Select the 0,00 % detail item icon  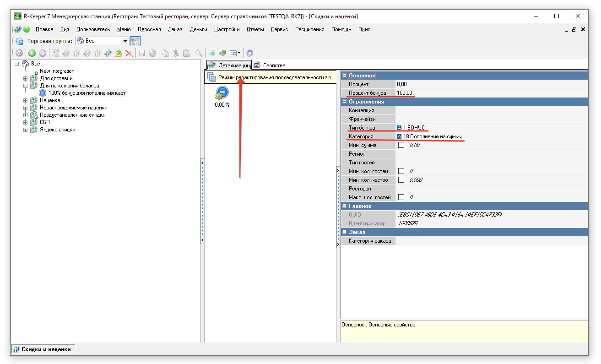click(x=222, y=93)
